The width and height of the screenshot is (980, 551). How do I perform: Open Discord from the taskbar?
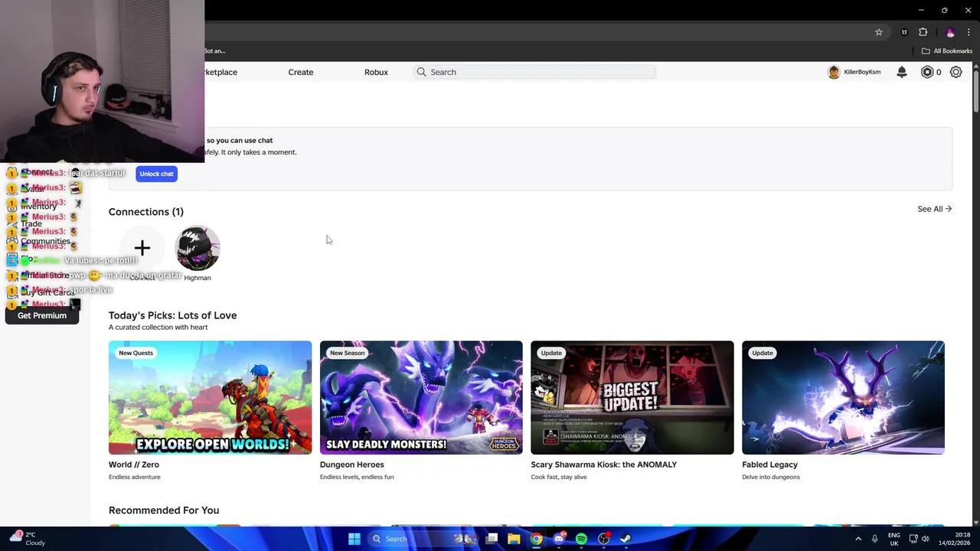(x=559, y=539)
